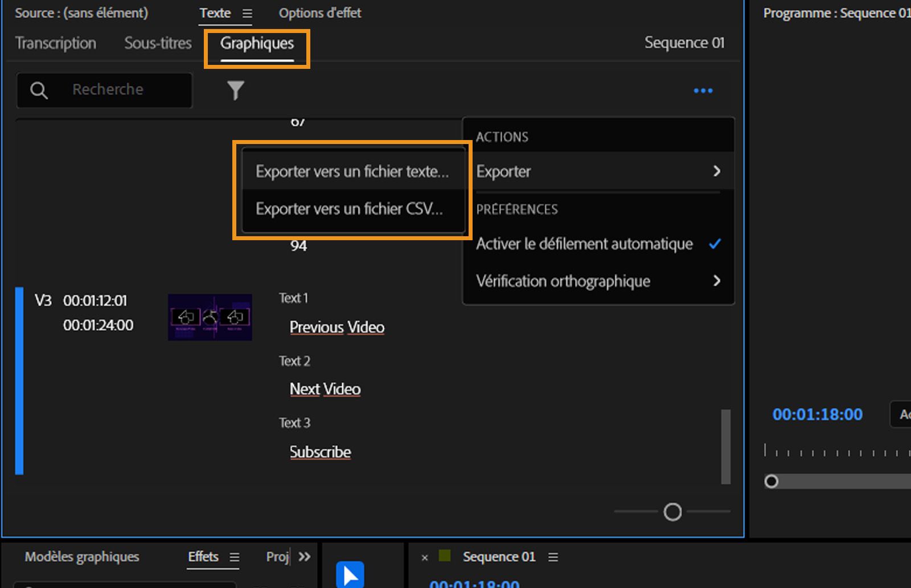Viewport: 911px width, 588px height.
Task: Switch to the Sous-titres tab
Action: pyautogui.click(x=158, y=43)
